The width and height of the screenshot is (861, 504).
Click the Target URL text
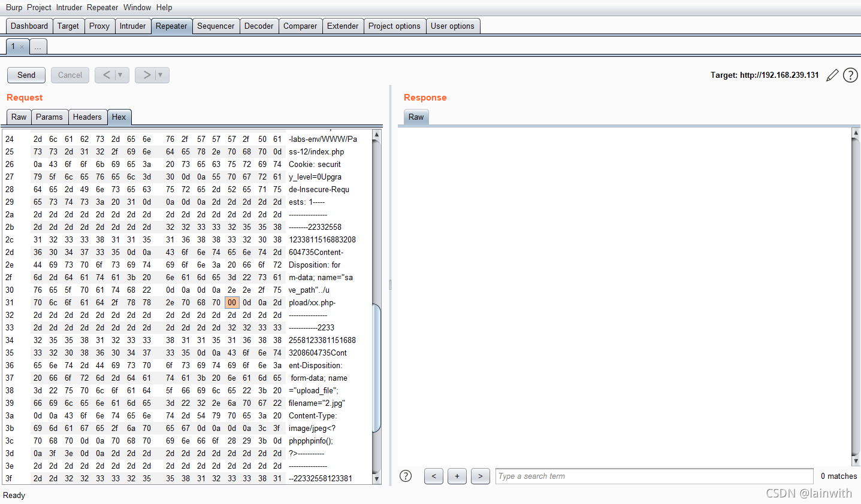[765, 75]
